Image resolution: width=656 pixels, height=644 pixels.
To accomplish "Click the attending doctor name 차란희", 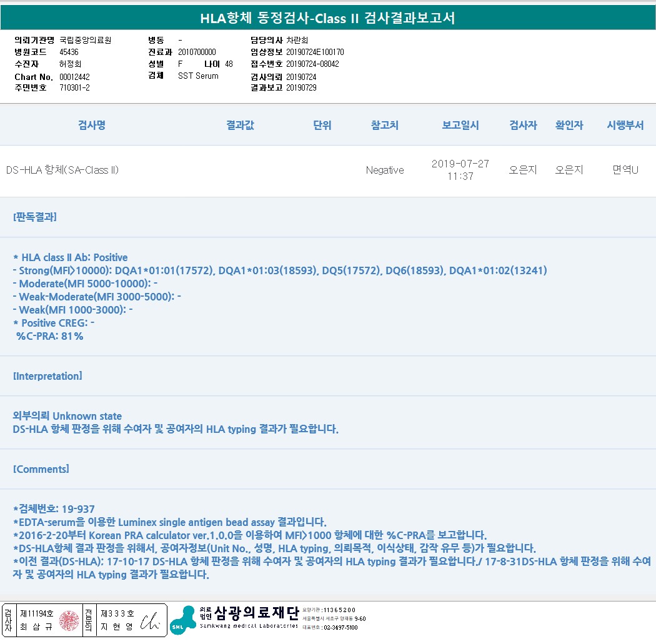I will pos(297,40).
